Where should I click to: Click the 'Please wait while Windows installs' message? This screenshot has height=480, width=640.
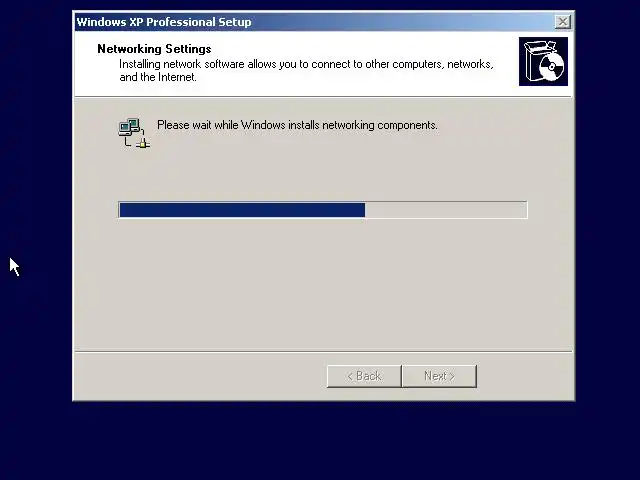coord(297,125)
